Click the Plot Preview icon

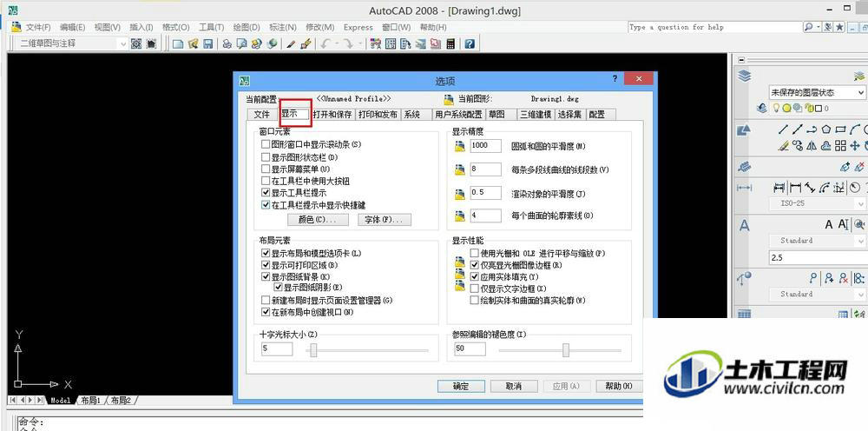click(x=241, y=43)
